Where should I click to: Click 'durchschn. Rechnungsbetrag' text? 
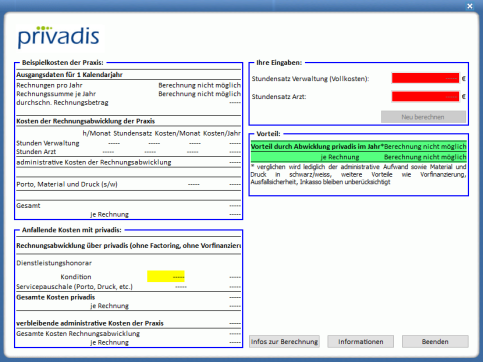click(x=62, y=103)
